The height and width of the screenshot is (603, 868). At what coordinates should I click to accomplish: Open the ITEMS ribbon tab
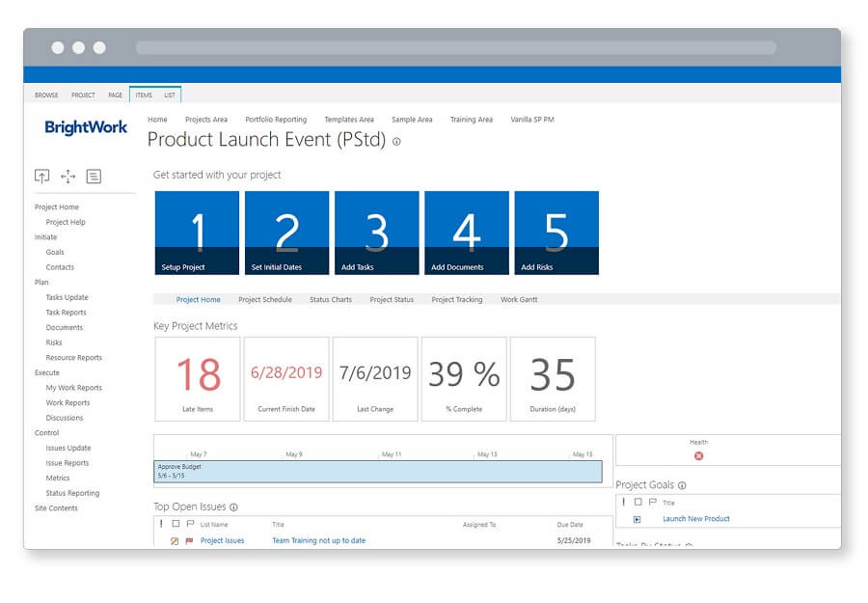click(144, 96)
